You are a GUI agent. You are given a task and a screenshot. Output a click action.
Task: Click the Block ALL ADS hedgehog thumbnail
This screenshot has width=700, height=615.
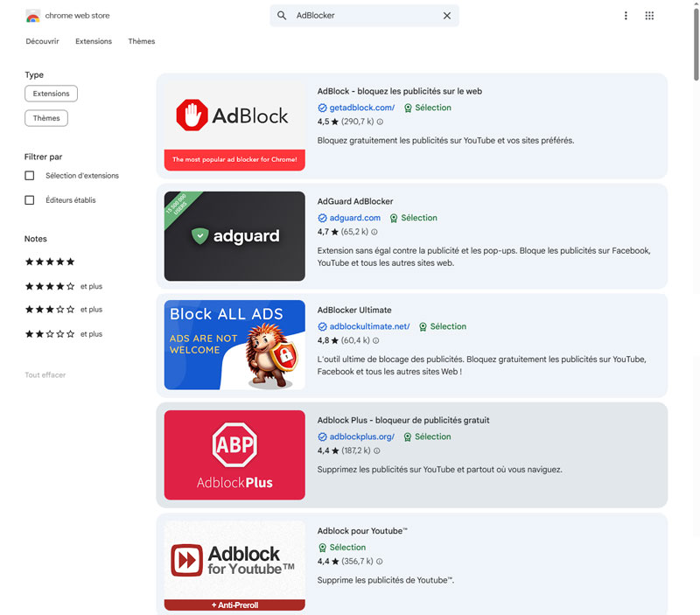click(234, 345)
